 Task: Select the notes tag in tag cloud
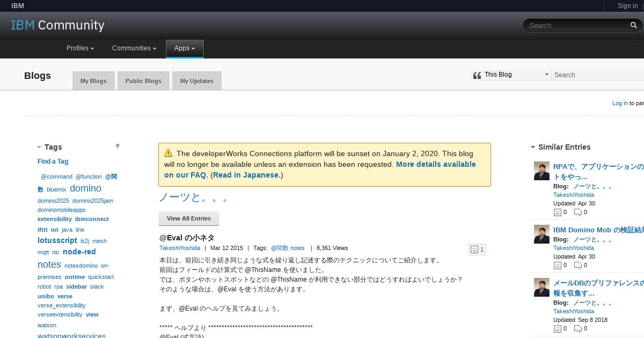pyautogui.click(x=49, y=264)
